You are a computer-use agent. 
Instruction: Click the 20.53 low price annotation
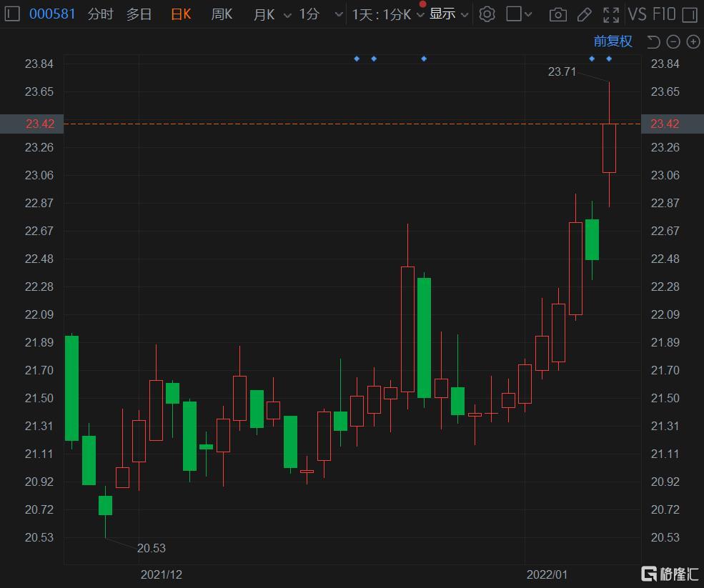pos(152,548)
